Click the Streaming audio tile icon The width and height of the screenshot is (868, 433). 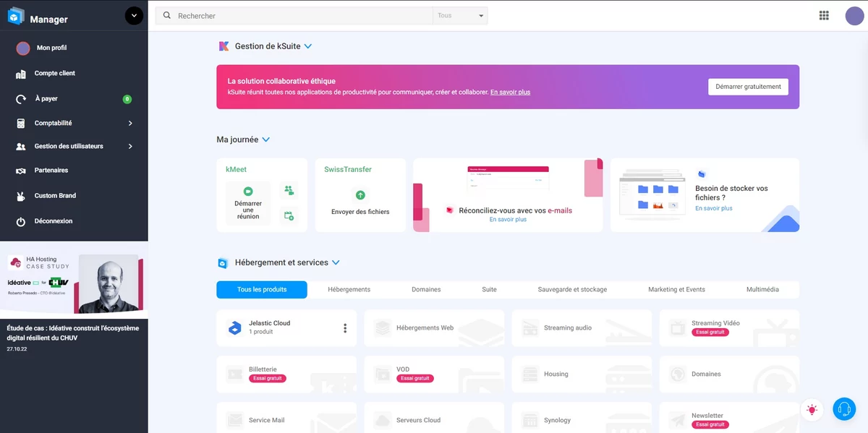[x=530, y=328]
